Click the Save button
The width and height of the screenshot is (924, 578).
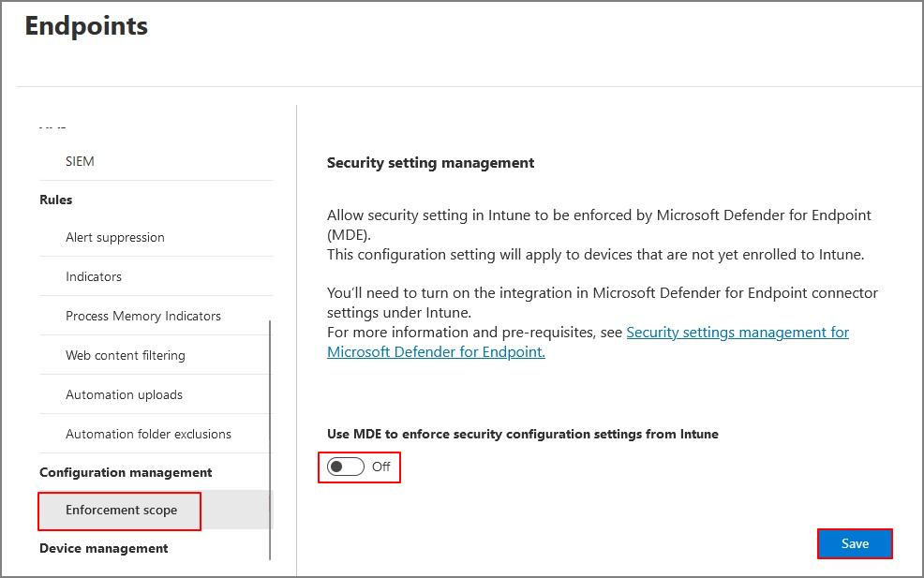855,543
